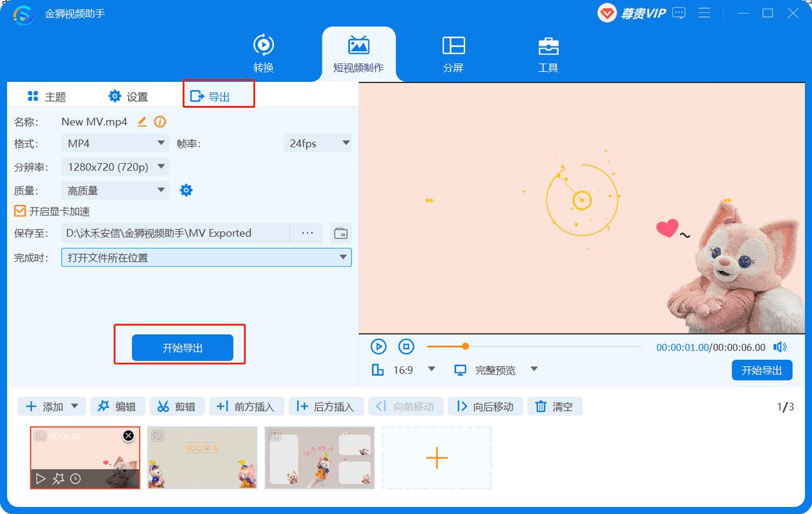The width and height of the screenshot is (812, 514).
Task: Open the output folder icon beside the save path
Action: 341,233
